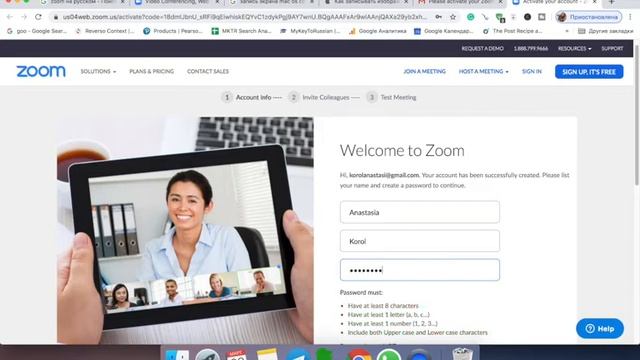Open Calendar from the dock
The height and width of the screenshot is (360, 640).
(x=237, y=355)
